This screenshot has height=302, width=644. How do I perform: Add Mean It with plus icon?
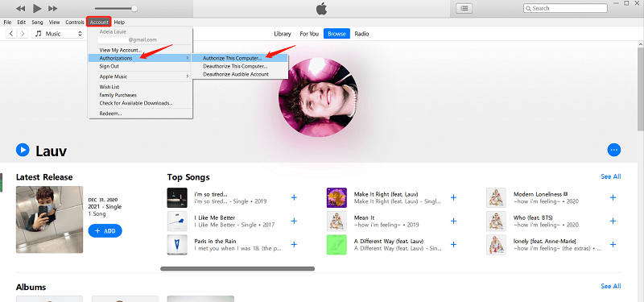(x=453, y=221)
